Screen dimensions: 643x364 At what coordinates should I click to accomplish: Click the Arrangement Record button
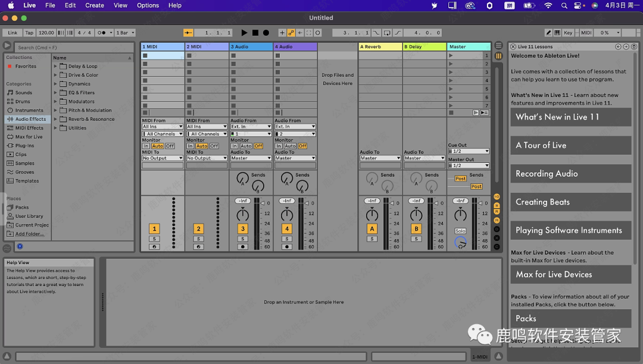(x=266, y=33)
